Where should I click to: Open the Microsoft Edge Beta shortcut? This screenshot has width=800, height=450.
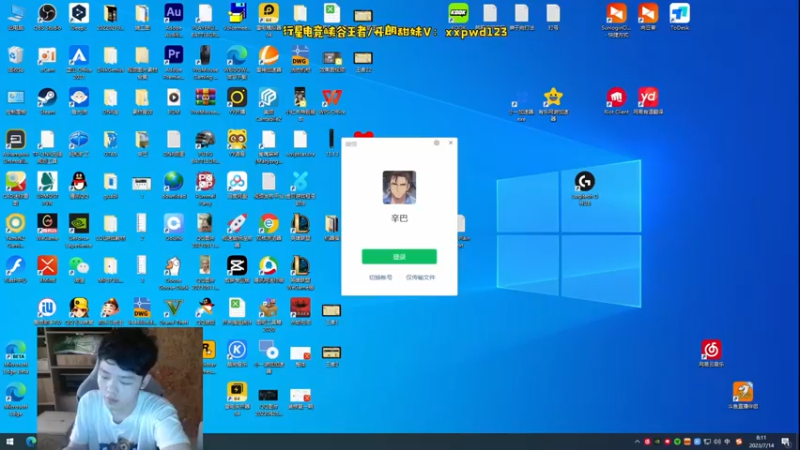pos(16,350)
